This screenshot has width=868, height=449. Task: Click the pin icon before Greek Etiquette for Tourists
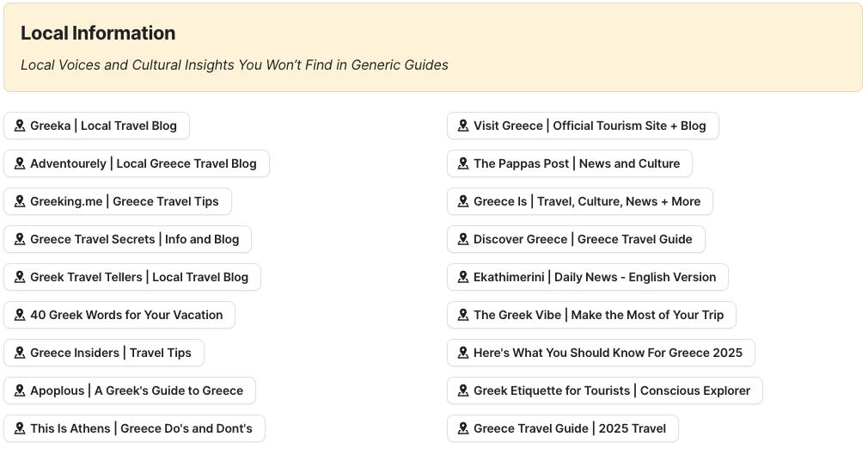click(463, 391)
